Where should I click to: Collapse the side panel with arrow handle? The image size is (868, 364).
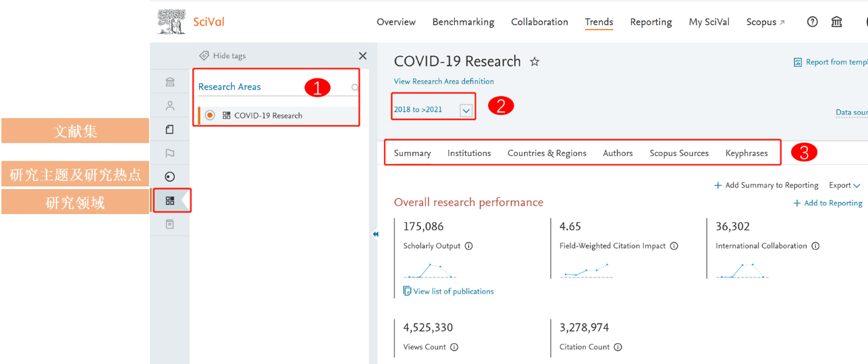pyautogui.click(x=375, y=234)
